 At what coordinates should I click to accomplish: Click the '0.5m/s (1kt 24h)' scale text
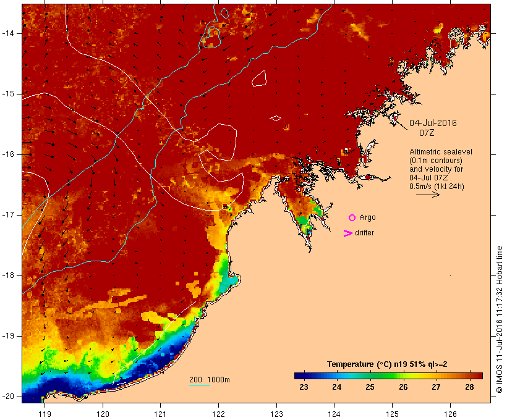tap(437, 187)
